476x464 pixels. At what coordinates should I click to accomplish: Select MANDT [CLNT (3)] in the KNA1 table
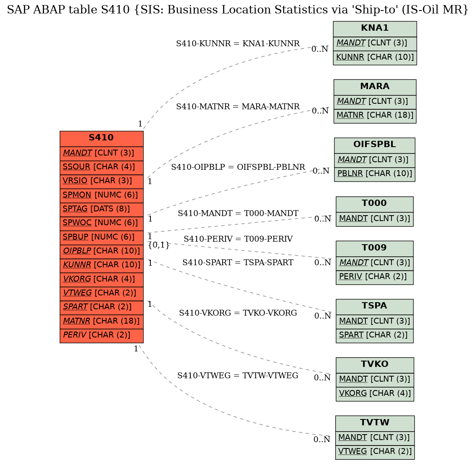point(375,43)
